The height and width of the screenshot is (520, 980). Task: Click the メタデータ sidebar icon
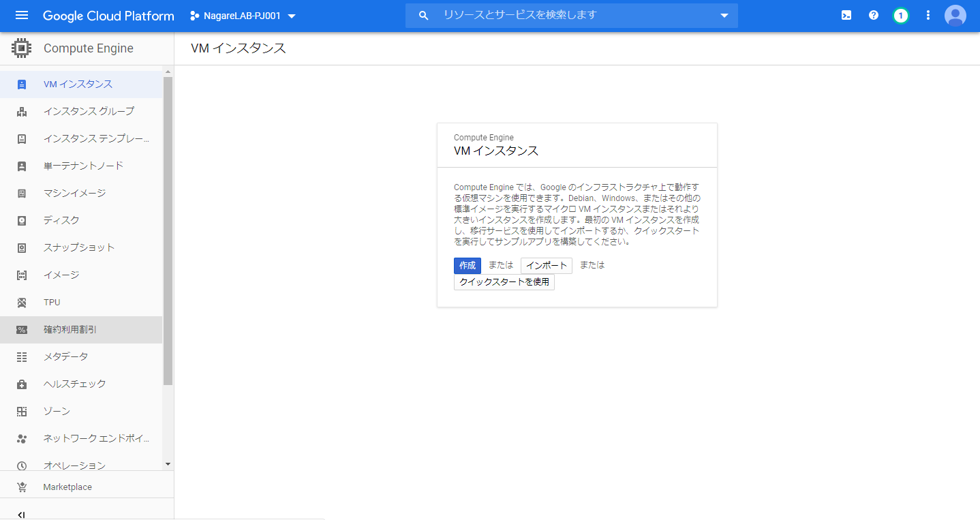coord(22,357)
